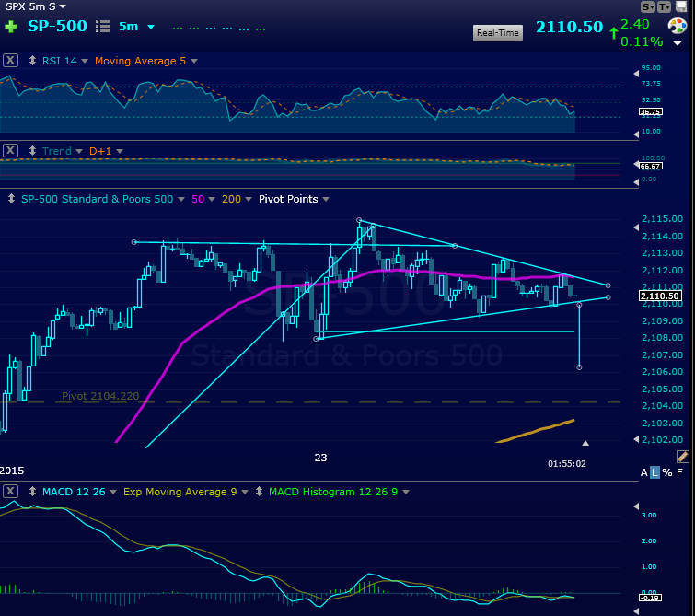This screenshot has height=616, width=695.
Task: Select the orange 200 moving average line
Action: [x=537, y=430]
